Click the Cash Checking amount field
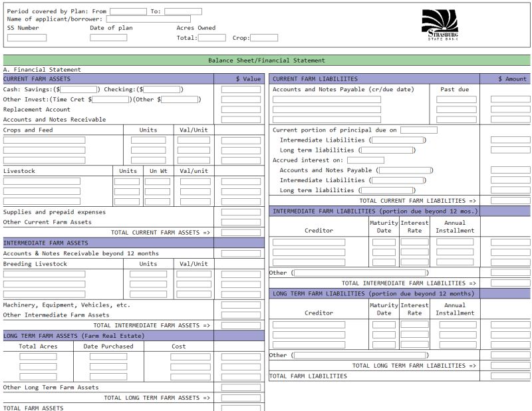The image size is (532, 411). coord(162,89)
